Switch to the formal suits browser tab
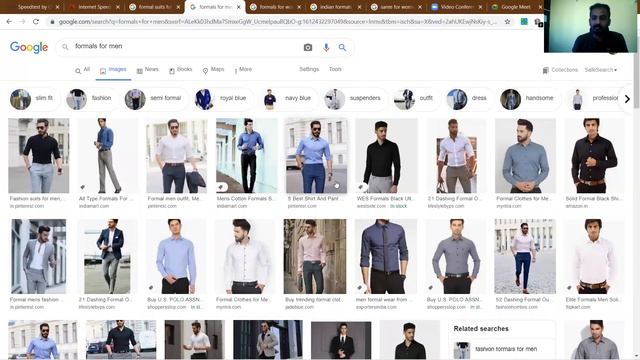Image resolution: width=640 pixels, height=360 pixels. (154, 7)
